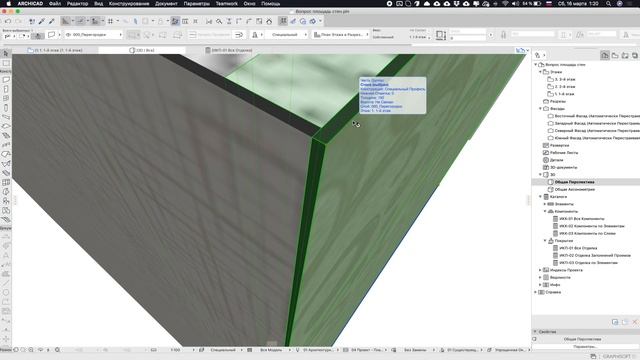The image size is (640, 360).
Task: Select ИКП-02 Отделка Заполнений Проемов item
Action: [x=595, y=256]
